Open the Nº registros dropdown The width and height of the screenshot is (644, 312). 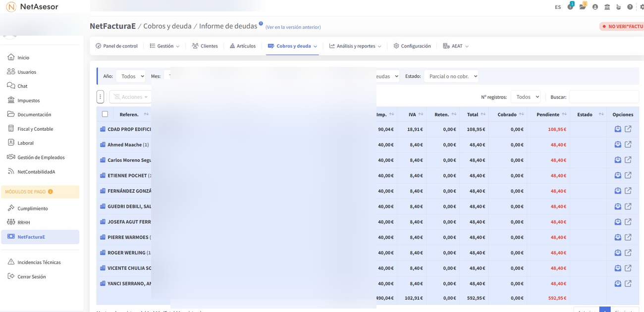pos(526,97)
